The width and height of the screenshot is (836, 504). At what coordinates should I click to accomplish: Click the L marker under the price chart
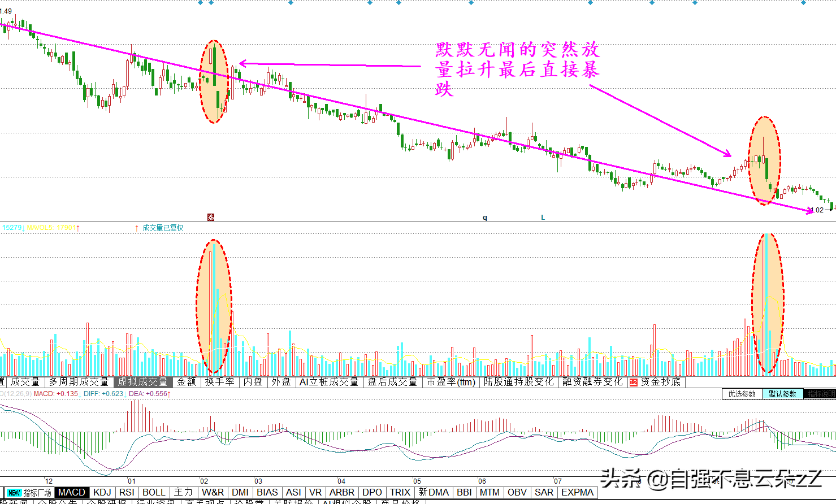[x=543, y=217]
